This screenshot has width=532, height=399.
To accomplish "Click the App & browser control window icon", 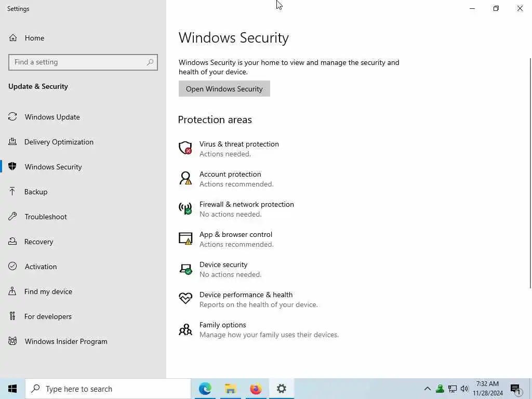I will click(x=185, y=238).
